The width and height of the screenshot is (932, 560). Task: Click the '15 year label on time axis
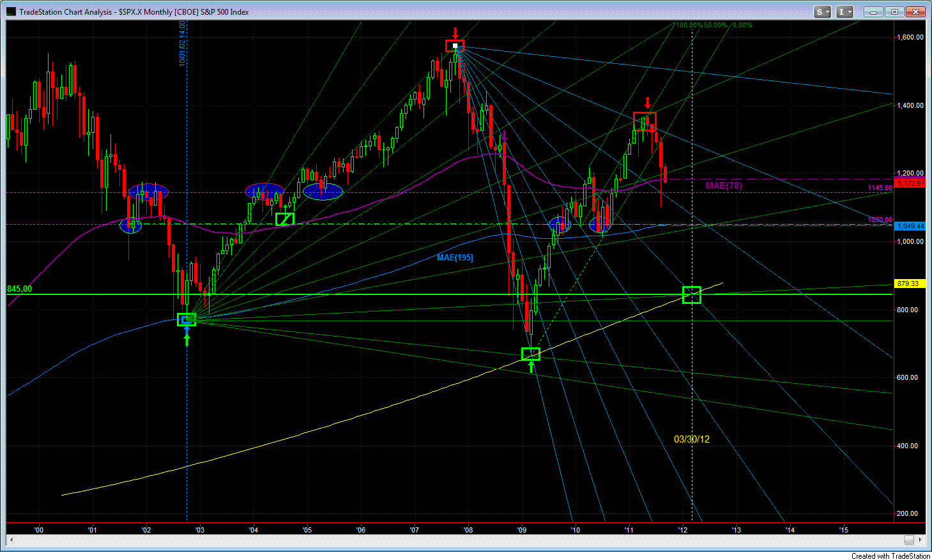(844, 530)
